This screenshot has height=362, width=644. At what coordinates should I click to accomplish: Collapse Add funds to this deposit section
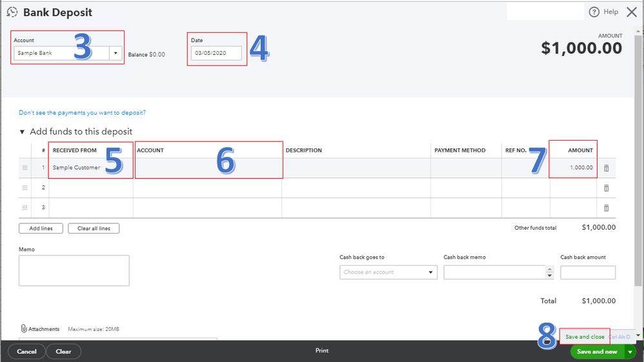coord(22,132)
